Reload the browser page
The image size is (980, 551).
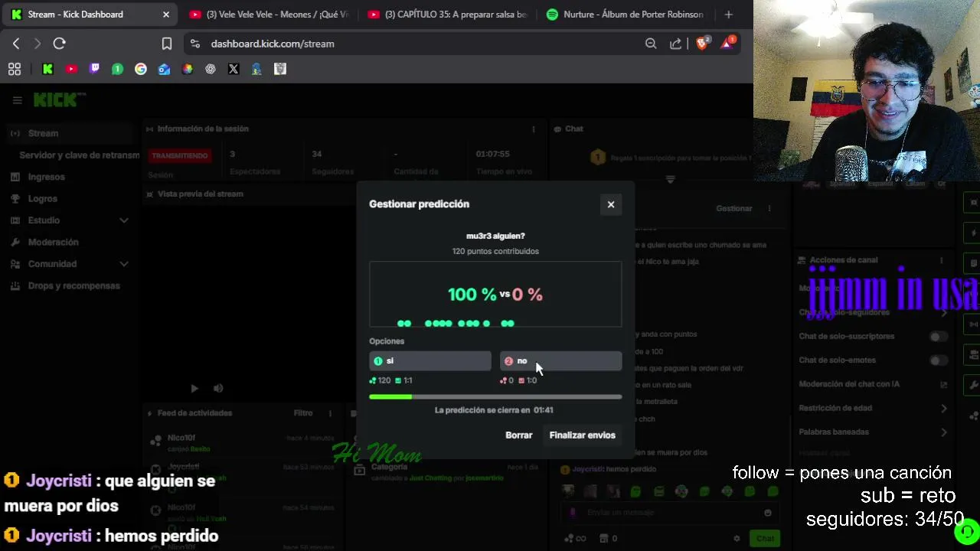pos(59,44)
